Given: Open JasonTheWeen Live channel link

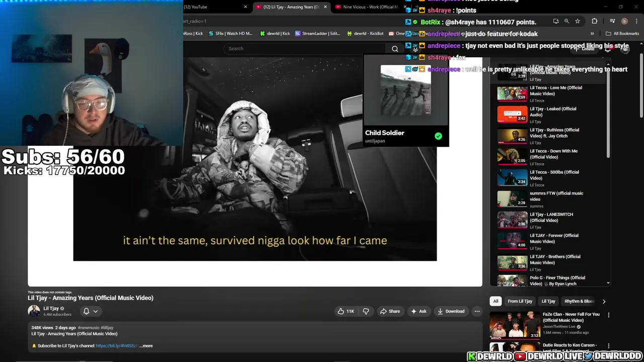Looking at the screenshot, I should pos(559,327).
